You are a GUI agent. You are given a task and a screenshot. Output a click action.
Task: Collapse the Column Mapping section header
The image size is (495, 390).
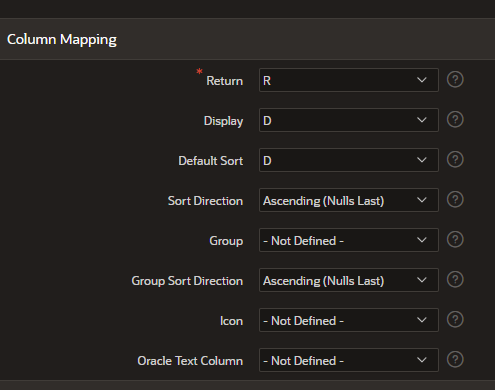point(247,39)
